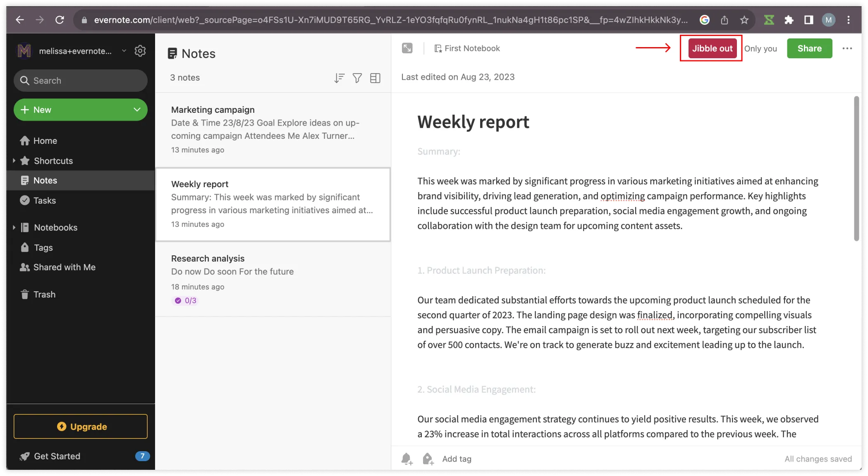Viewport: 868px width, 476px height.
Task: Click the add tag icon
Action: coord(428,459)
